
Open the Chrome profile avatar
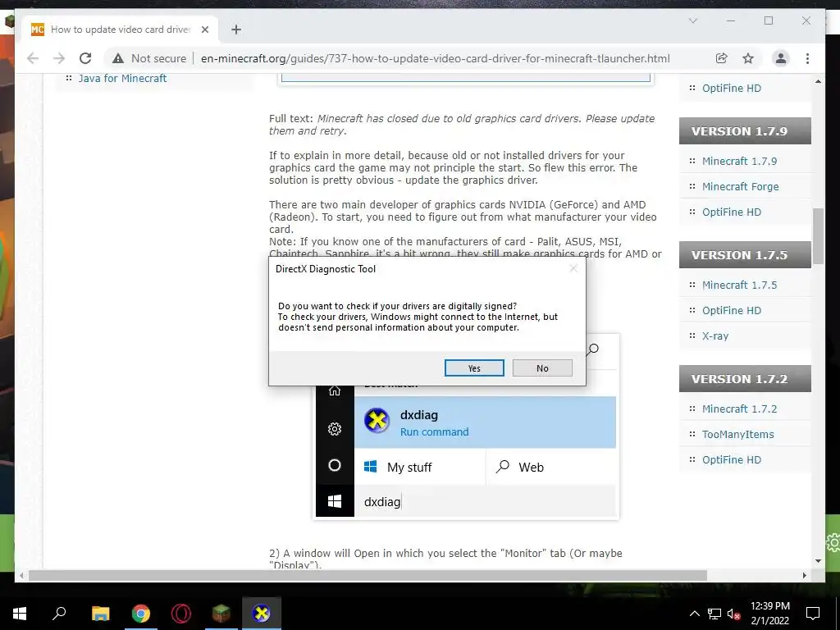[x=781, y=58]
